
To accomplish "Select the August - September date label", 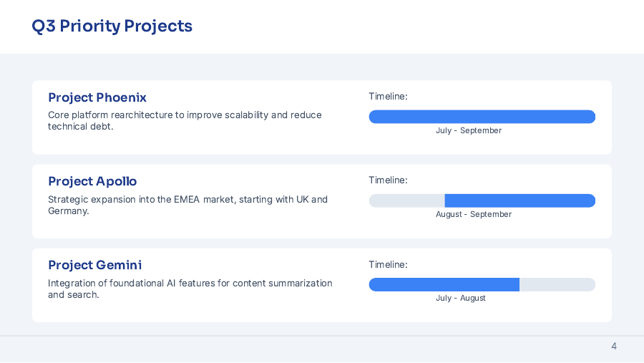I will coord(474,215).
